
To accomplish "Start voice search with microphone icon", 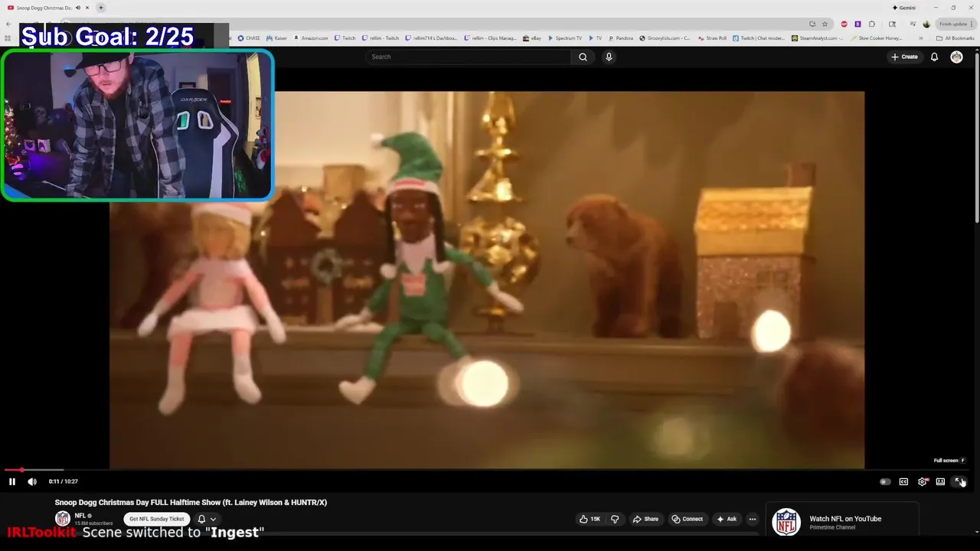I will coord(609,57).
